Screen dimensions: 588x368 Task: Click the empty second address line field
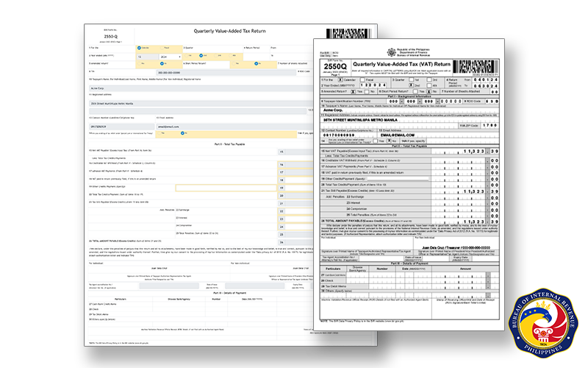click(x=198, y=111)
